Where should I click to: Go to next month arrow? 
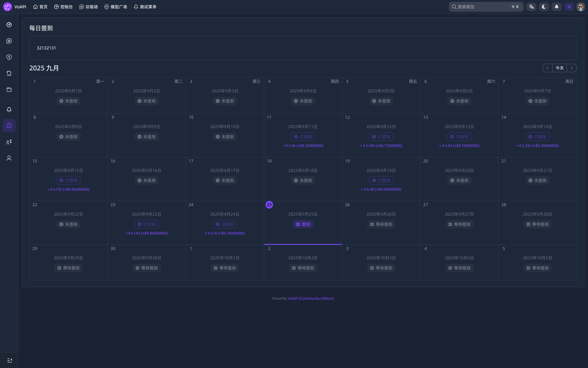click(572, 68)
